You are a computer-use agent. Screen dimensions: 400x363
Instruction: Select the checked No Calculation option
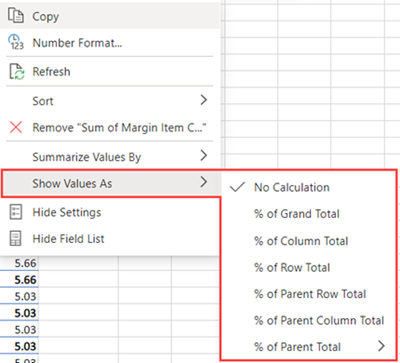click(x=309, y=187)
